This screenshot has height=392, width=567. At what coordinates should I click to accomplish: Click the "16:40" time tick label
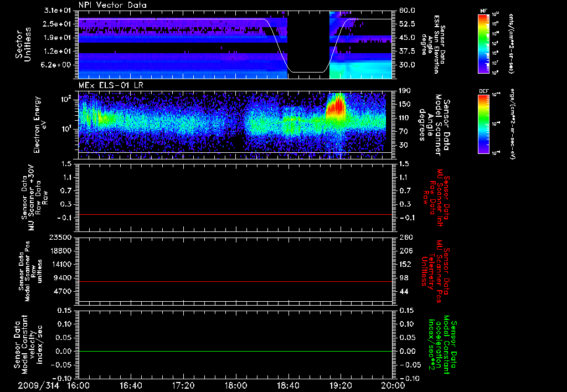tap(131, 385)
